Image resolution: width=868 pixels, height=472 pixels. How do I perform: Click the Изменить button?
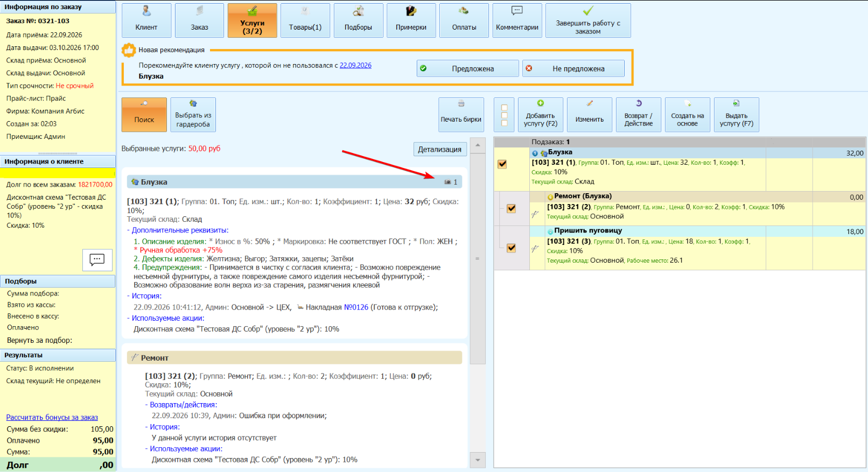(589, 115)
